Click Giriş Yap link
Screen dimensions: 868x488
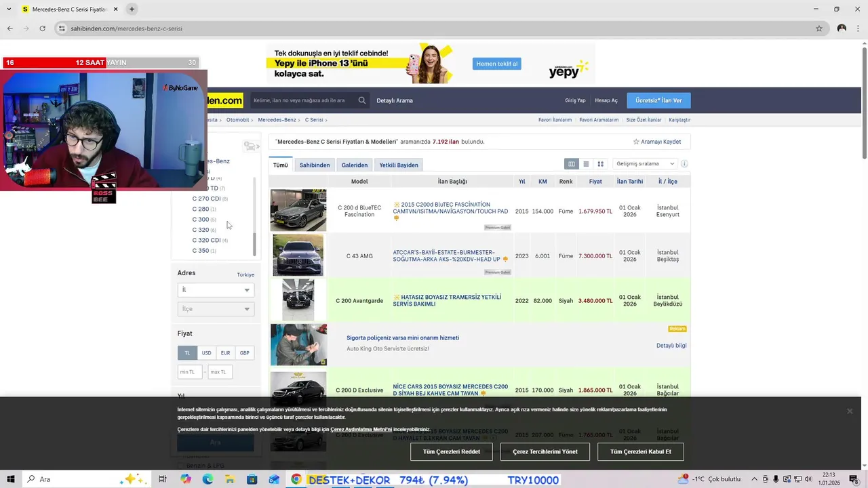575,100
